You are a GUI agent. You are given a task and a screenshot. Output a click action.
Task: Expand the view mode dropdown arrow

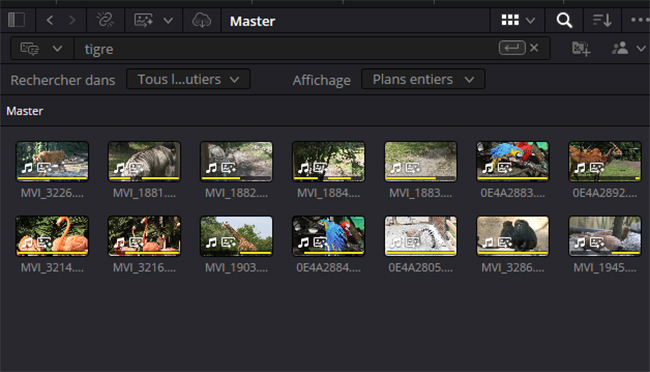pyautogui.click(x=530, y=20)
